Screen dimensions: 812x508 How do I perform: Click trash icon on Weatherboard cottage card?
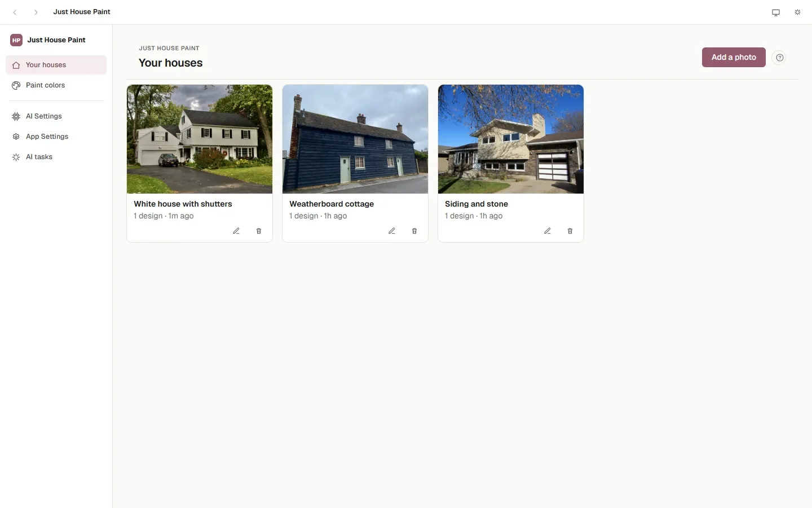[414, 231]
